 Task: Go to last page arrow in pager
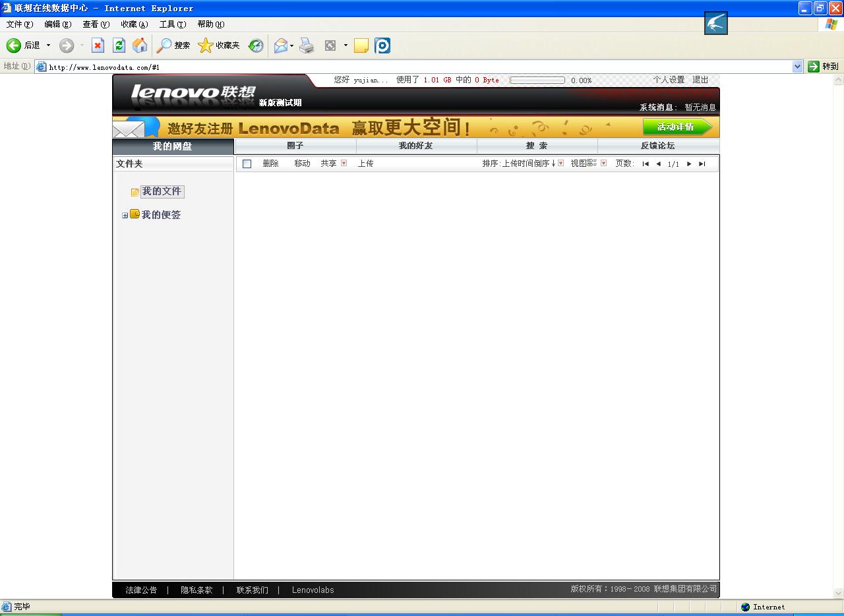[702, 164]
